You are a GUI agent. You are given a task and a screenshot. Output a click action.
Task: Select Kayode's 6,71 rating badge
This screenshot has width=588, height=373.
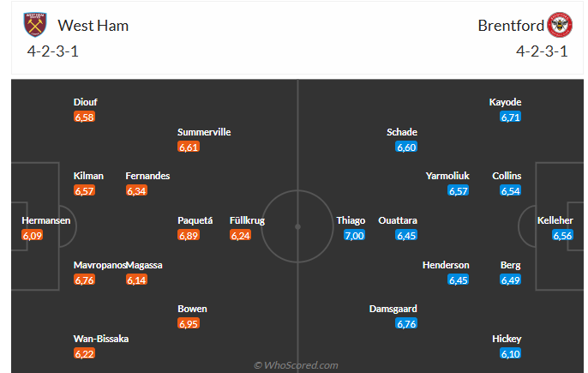click(x=510, y=117)
